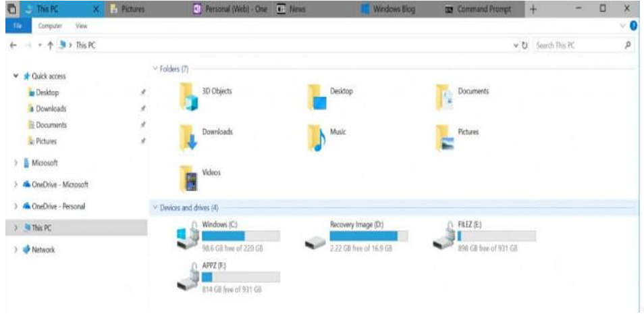Open the 3D Objects folder icon
644x333 pixels.
(190, 97)
